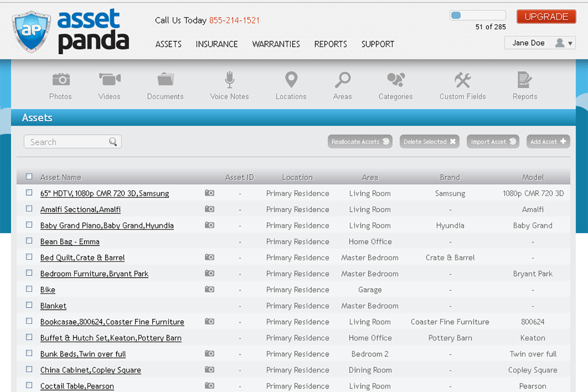
Task: Check the China Cabinet row checkbox
Action: (x=29, y=369)
